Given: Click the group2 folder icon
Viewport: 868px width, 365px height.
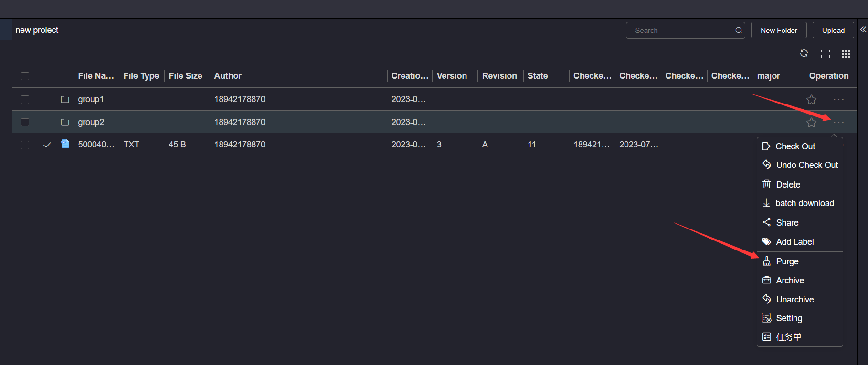Looking at the screenshot, I should (x=65, y=122).
